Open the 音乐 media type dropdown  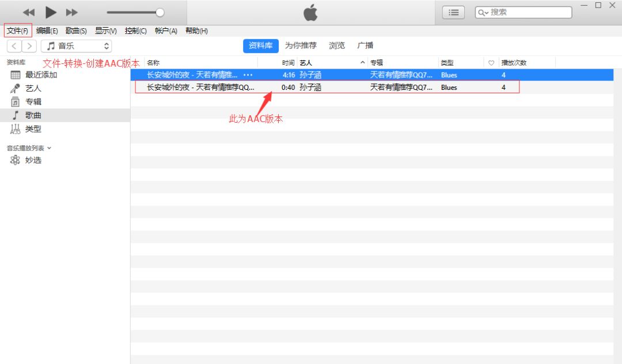point(77,45)
